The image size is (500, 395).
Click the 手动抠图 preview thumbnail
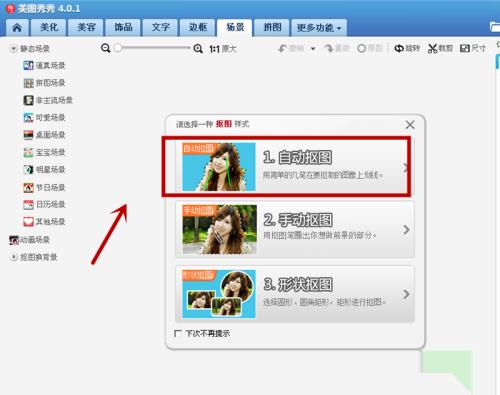[x=219, y=229]
